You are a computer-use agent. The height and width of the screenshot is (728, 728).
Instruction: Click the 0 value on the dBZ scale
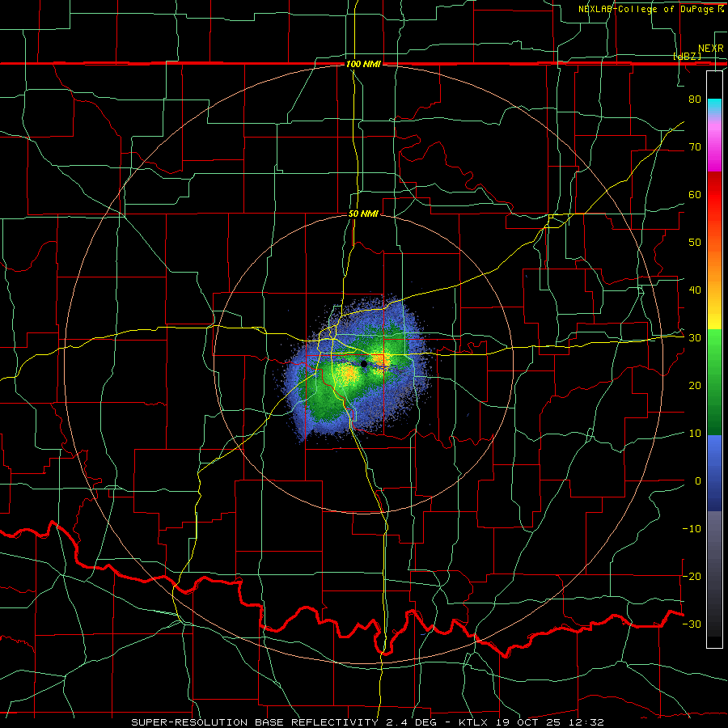698,481
